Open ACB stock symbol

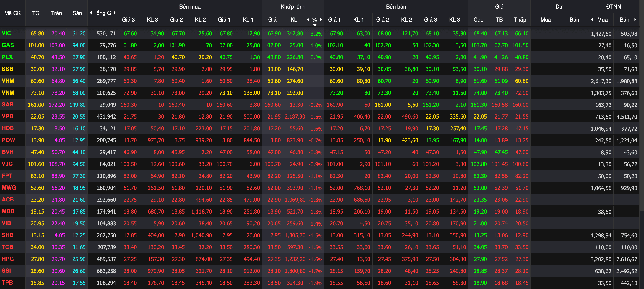click(x=8, y=200)
